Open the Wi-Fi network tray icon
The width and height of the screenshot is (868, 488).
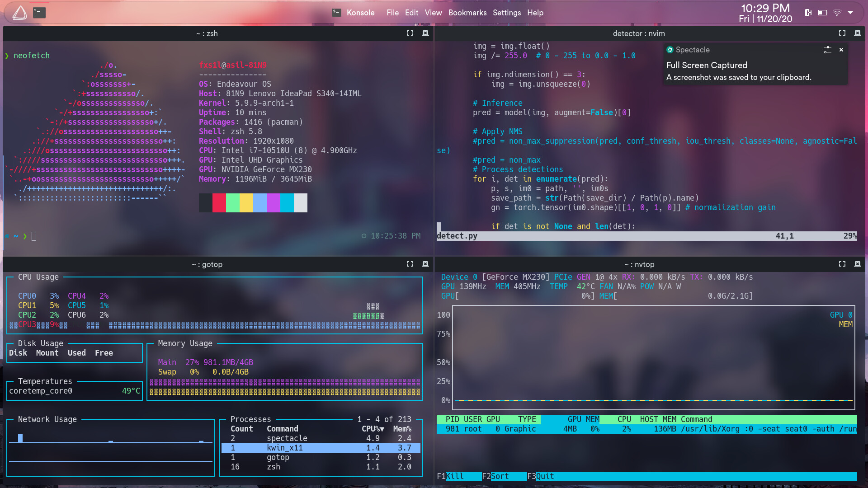click(837, 13)
